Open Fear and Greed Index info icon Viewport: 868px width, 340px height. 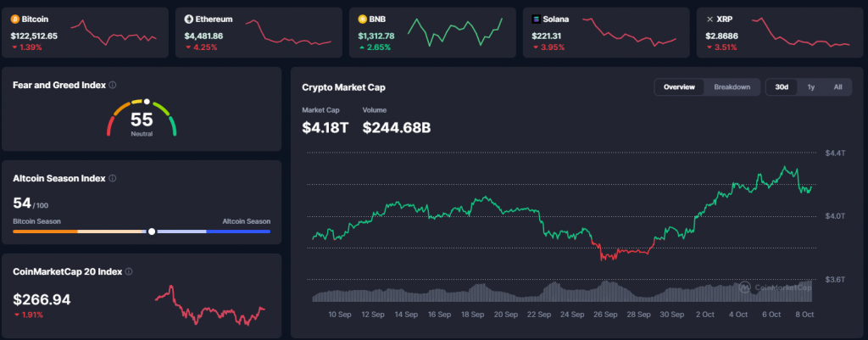[113, 85]
